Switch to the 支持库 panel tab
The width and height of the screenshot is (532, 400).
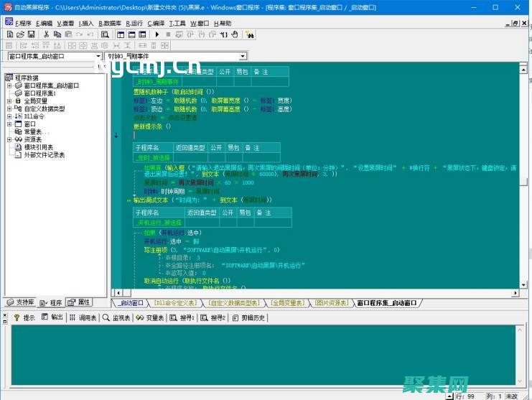click(20, 302)
